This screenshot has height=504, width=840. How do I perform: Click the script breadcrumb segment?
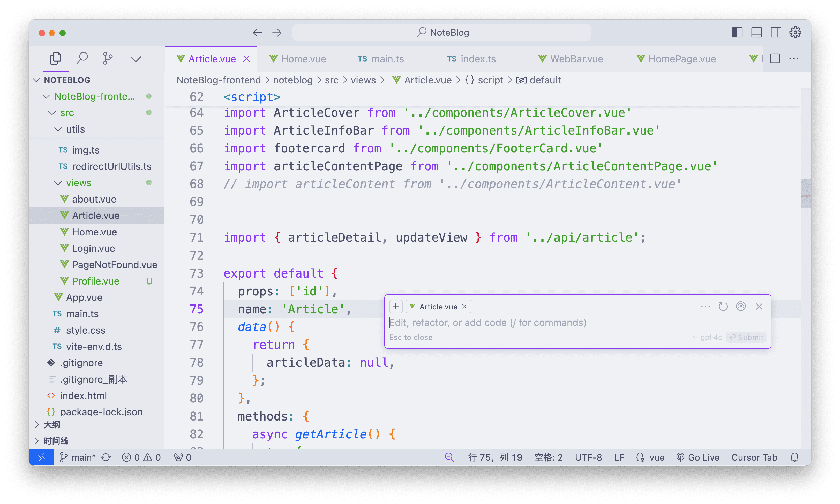click(484, 80)
